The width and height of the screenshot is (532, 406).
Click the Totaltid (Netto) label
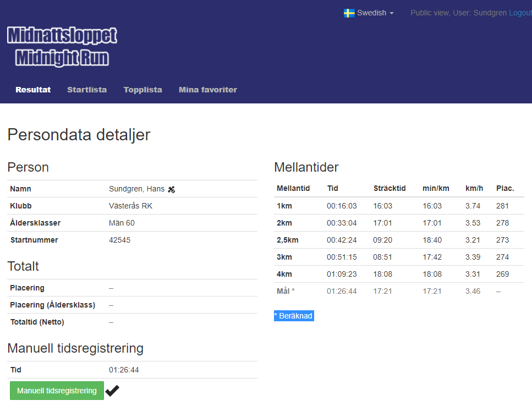tap(37, 322)
